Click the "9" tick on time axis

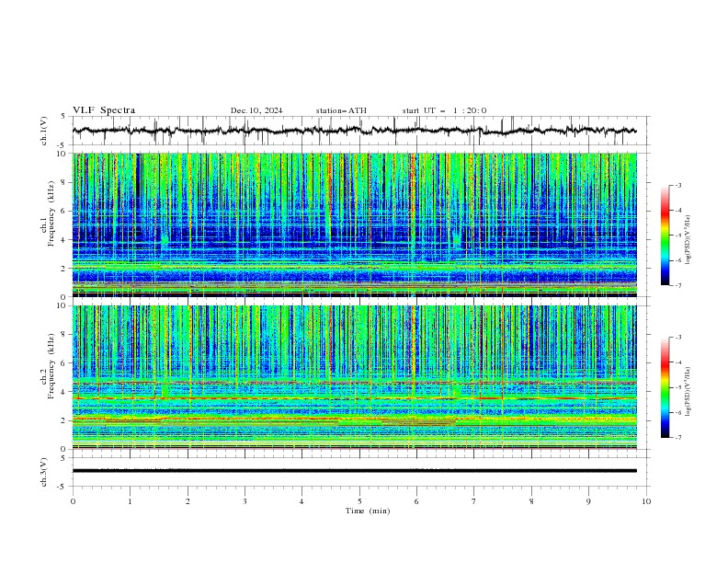click(588, 501)
